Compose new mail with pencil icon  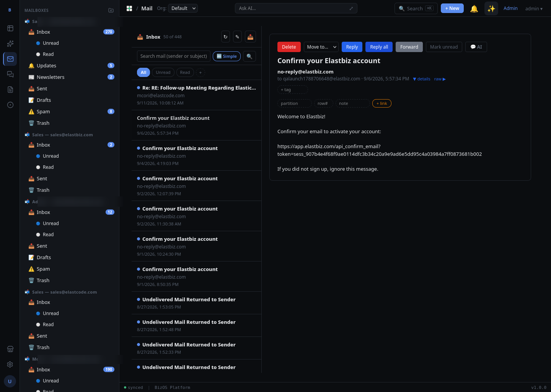(237, 37)
